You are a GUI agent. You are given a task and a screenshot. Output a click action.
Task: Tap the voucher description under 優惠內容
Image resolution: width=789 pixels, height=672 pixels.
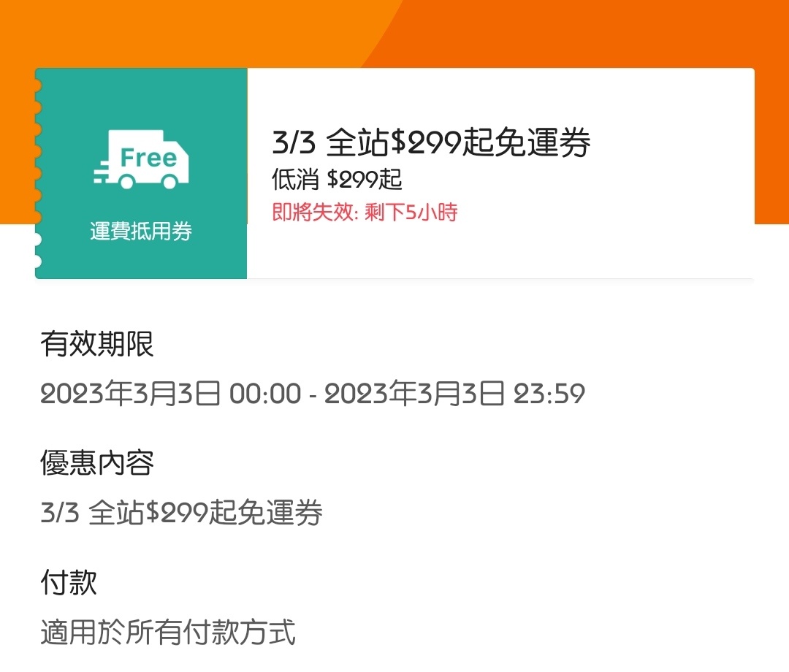[181, 513]
